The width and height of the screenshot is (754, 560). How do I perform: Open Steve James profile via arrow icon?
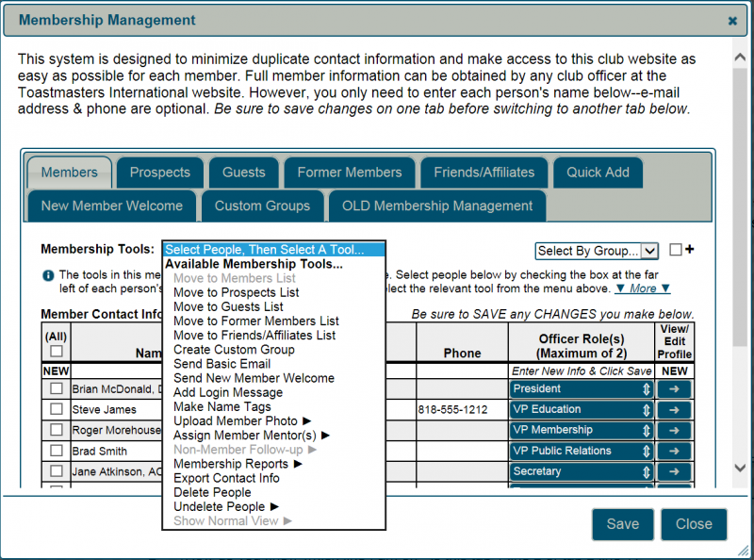pyautogui.click(x=674, y=409)
